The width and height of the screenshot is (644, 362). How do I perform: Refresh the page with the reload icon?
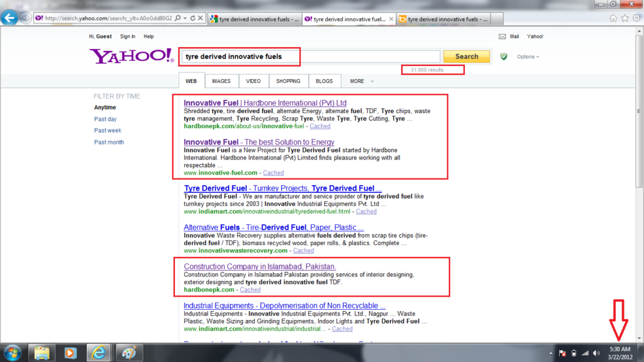pyautogui.click(x=192, y=18)
